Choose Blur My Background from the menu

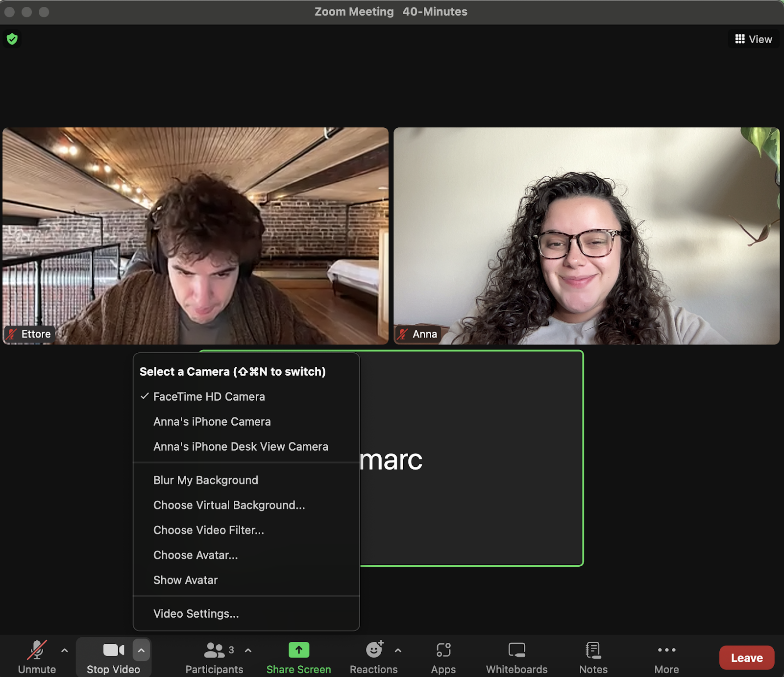tap(206, 480)
